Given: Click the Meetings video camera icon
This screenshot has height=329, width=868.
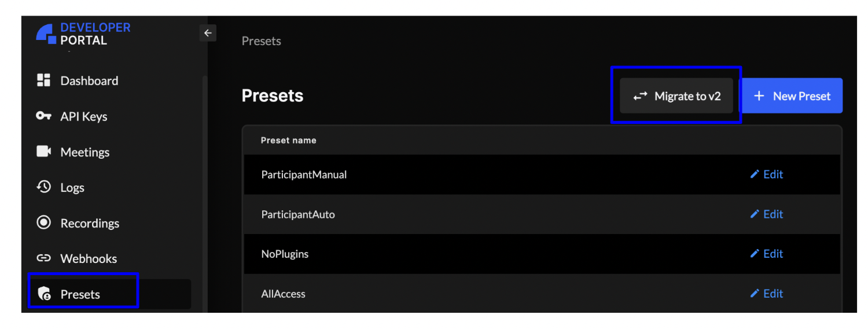Looking at the screenshot, I should click(x=43, y=152).
